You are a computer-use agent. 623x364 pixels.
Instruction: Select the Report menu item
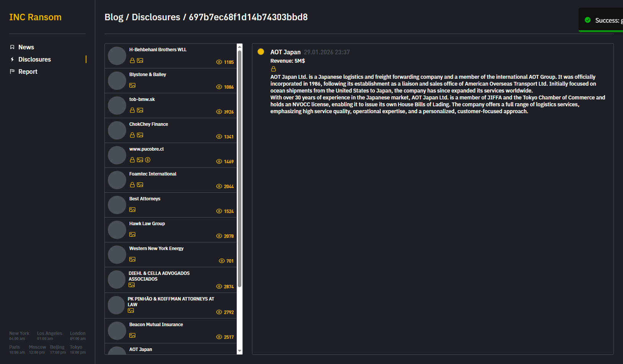(x=28, y=71)
